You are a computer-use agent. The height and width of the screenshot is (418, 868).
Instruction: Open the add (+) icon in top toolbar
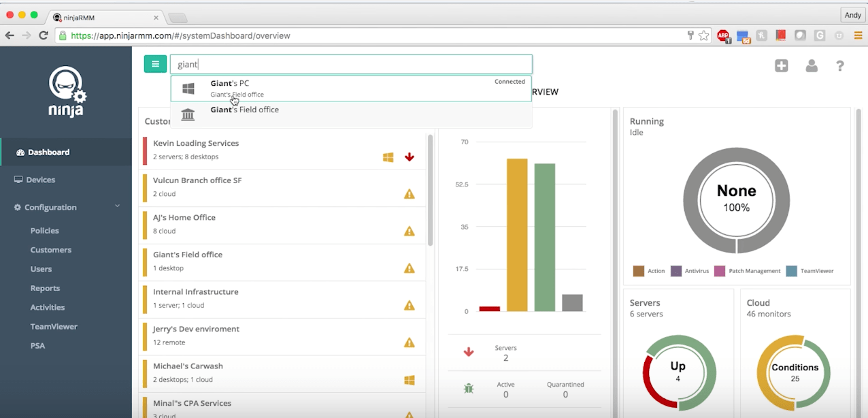pos(781,66)
